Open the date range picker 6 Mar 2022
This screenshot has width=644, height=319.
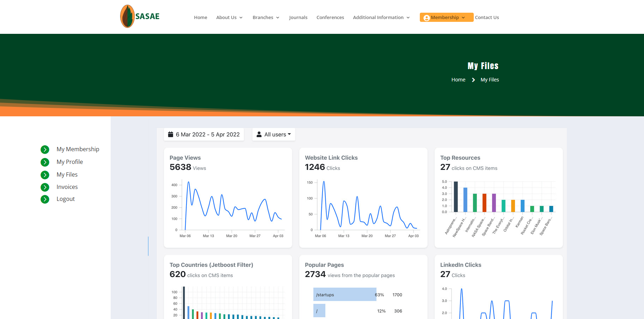coord(204,134)
